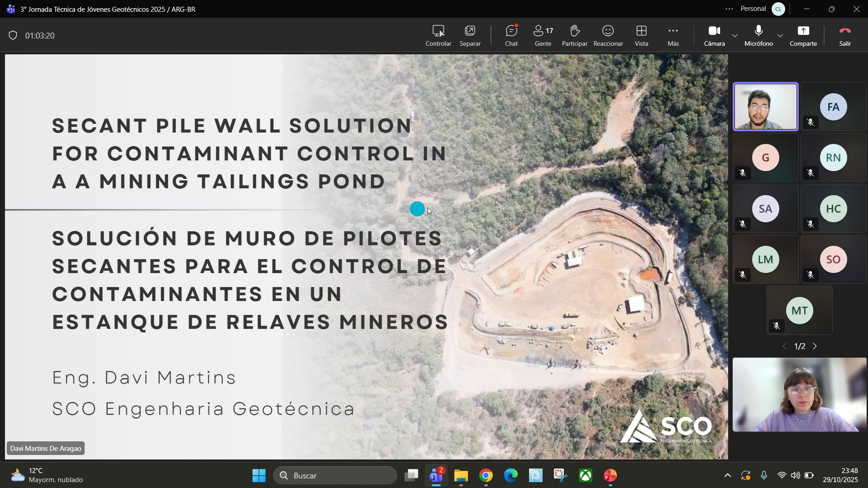The width and height of the screenshot is (868, 488).
Task: Open the Más more actions menu
Action: pos(673,35)
